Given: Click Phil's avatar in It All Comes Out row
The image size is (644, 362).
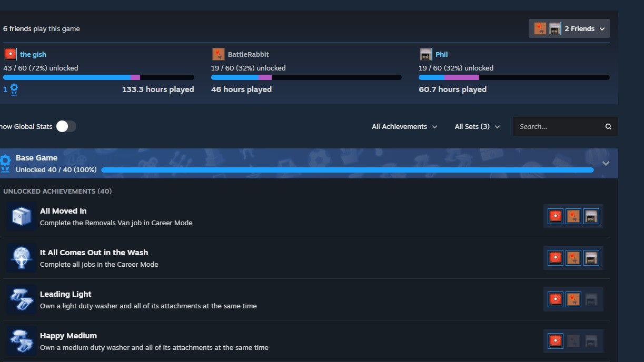Looking at the screenshot, I should pos(591,258).
